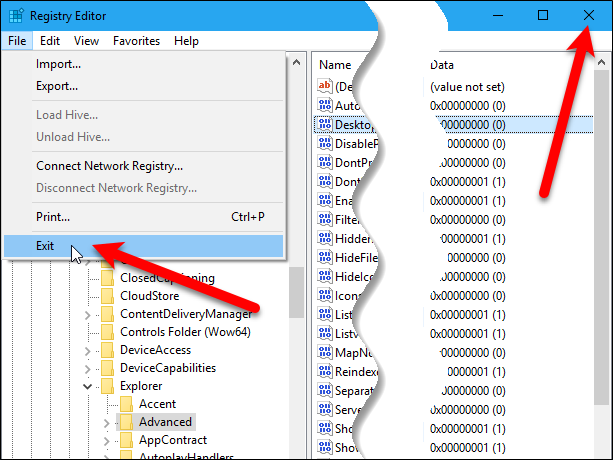The width and height of the screenshot is (613, 460).
Task: Click the Controls Folder (Wow64) folder icon
Action: (x=108, y=332)
